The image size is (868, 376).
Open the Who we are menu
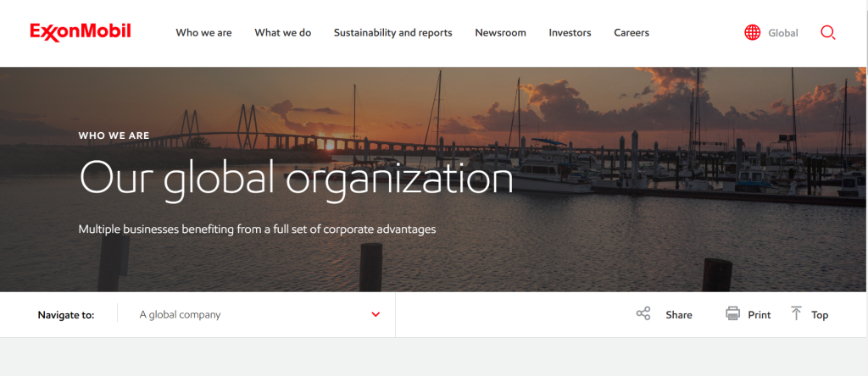point(203,33)
